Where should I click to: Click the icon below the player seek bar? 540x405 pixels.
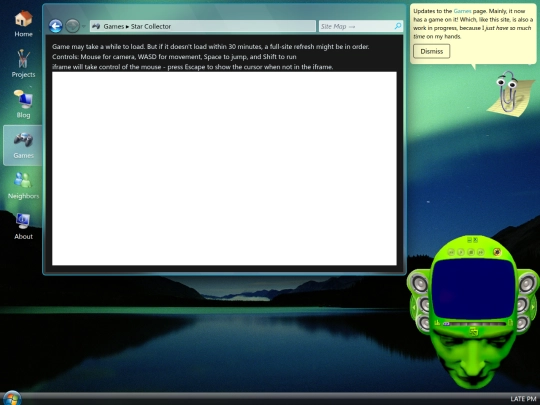point(474,332)
